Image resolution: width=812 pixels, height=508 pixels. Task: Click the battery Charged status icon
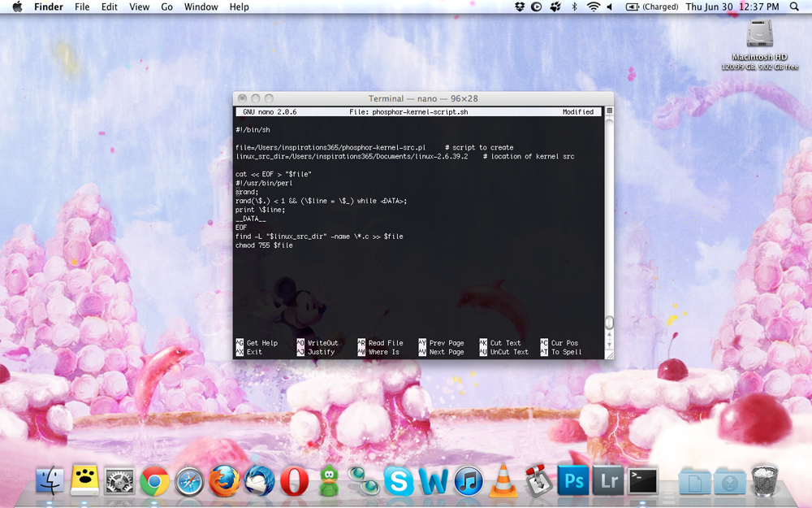(x=652, y=7)
